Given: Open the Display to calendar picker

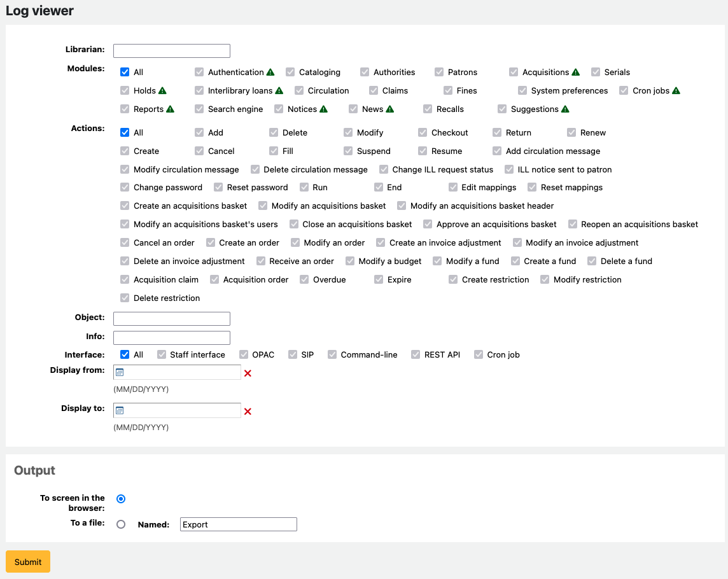Looking at the screenshot, I should 120,410.
